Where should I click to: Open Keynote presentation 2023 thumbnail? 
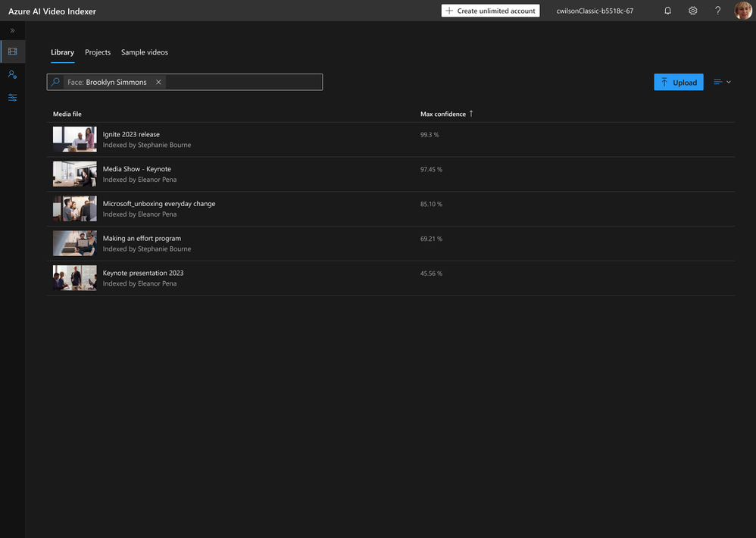pos(75,278)
